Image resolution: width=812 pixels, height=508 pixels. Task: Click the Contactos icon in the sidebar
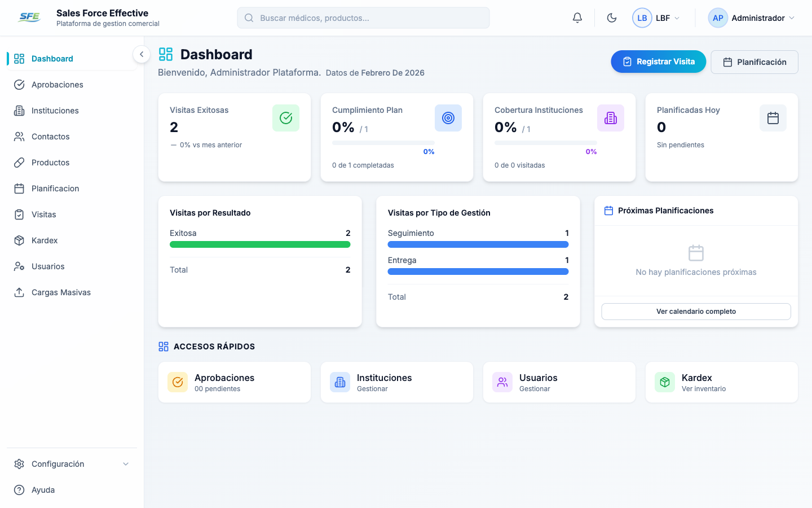point(19,136)
